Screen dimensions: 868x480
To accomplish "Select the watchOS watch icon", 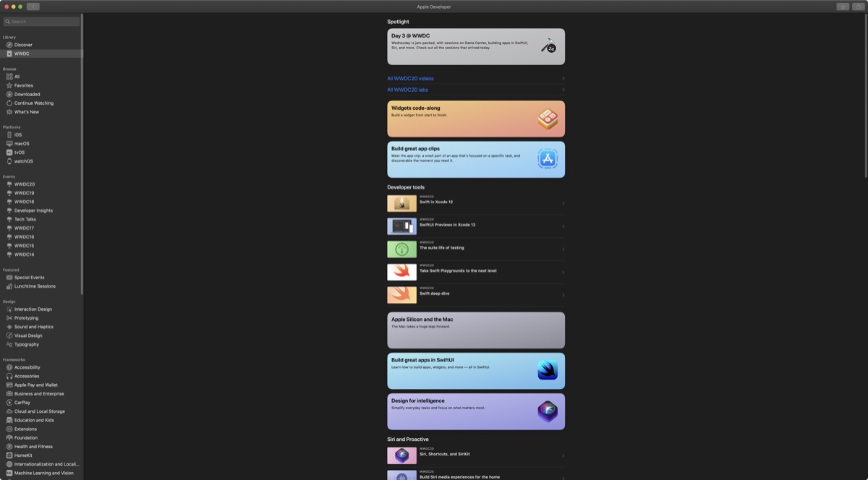I will click(x=9, y=161).
